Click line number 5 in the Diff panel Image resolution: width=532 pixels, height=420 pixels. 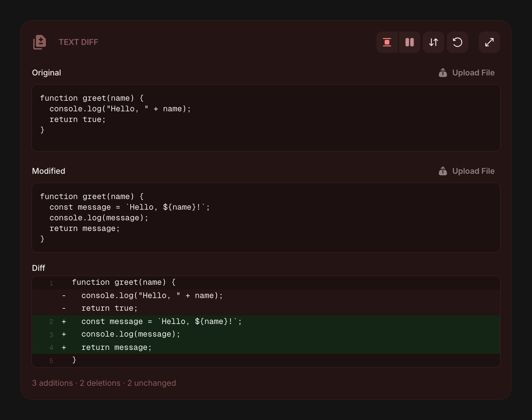pyautogui.click(x=51, y=361)
